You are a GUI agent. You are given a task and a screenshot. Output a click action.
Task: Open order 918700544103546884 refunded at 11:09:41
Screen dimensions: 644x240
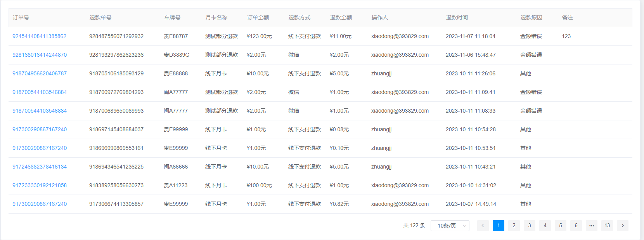[x=39, y=92]
